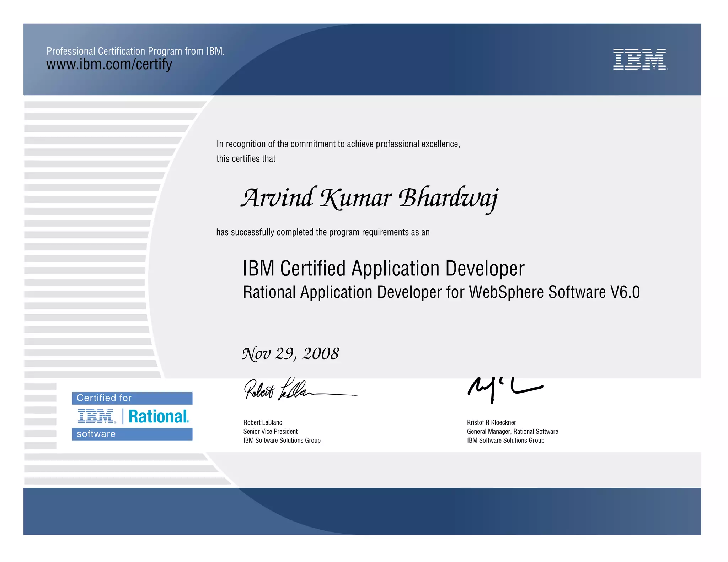Click the Nov 29, 2008 date
This screenshot has width=728, height=562.
coord(290,354)
